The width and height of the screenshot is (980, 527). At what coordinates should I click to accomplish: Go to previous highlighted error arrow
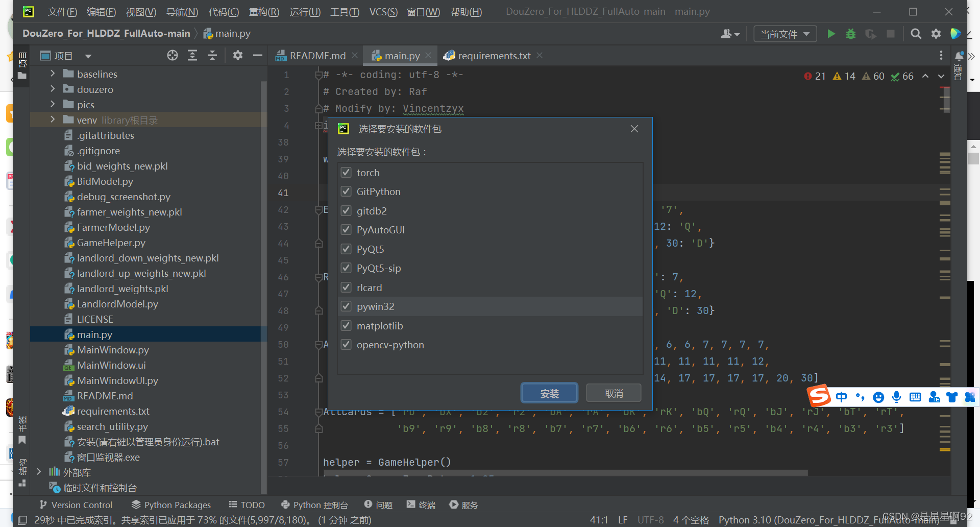pos(925,76)
